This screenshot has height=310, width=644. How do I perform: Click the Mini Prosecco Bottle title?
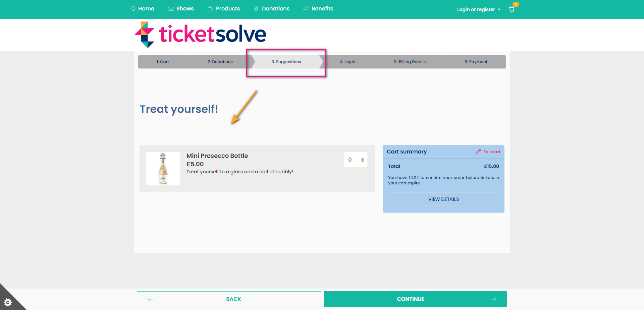pos(217,156)
